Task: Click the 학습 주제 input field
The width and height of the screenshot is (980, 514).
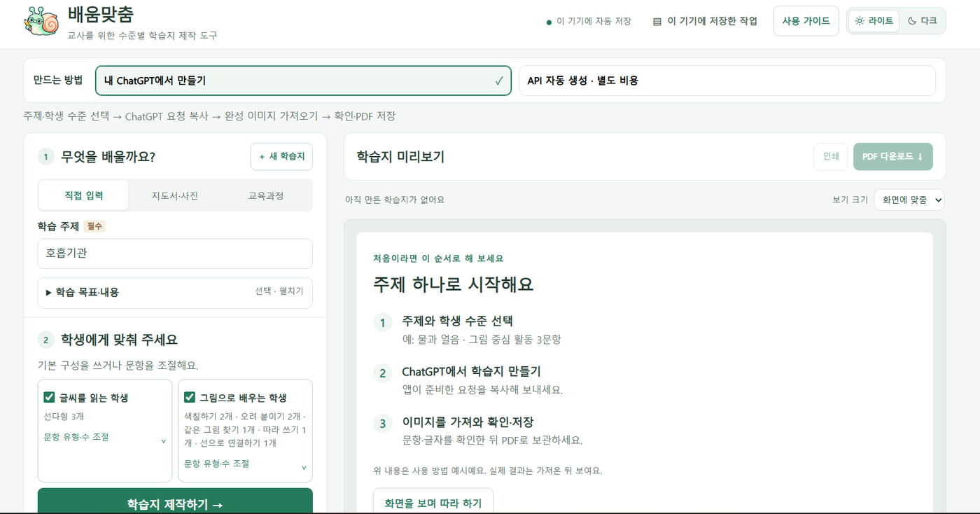Action: click(175, 253)
